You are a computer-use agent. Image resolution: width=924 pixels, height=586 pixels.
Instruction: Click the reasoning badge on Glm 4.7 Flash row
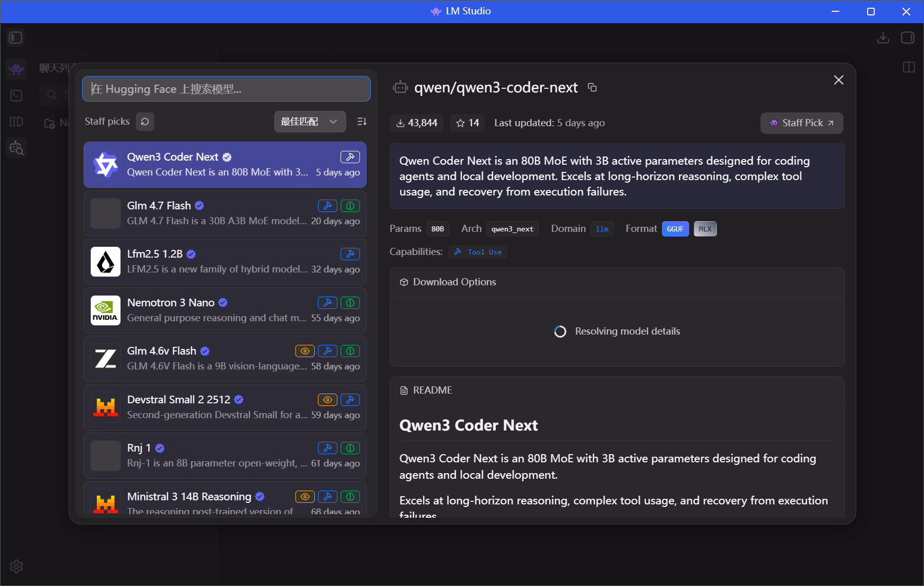[350, 206]
